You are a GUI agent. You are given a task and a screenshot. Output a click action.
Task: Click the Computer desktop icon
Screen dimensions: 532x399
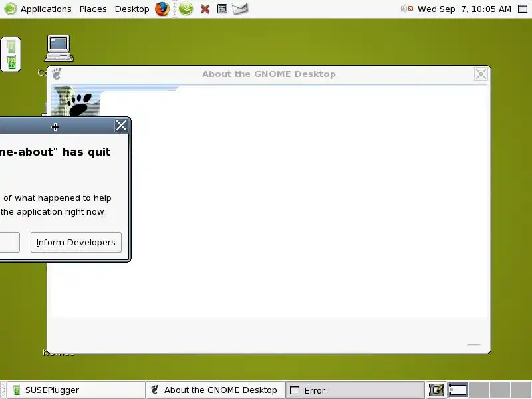(59, 48)
